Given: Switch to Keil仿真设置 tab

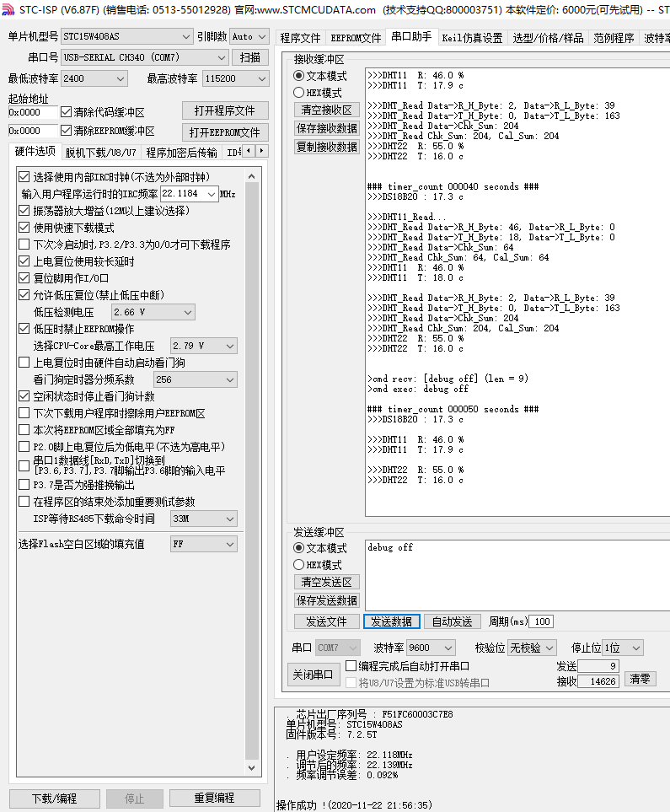Looking at the screenshot, I should (x=472, y=38).
